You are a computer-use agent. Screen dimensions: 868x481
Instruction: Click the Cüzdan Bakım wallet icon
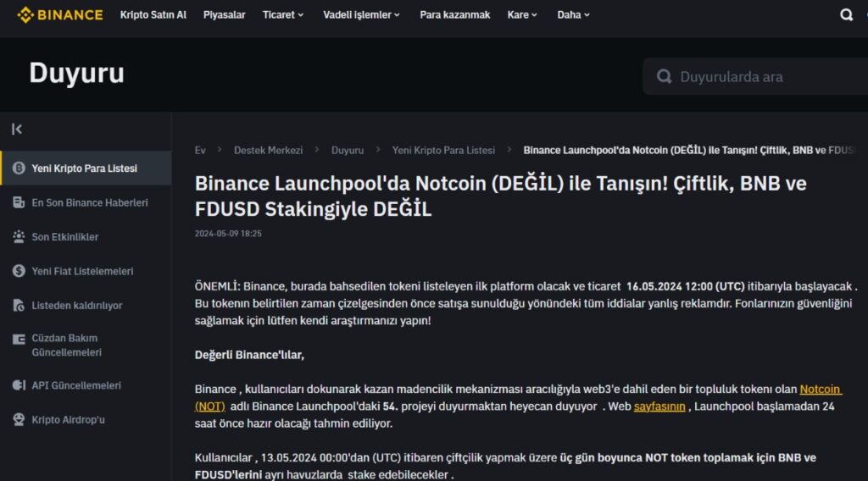(x=19, y=339)
